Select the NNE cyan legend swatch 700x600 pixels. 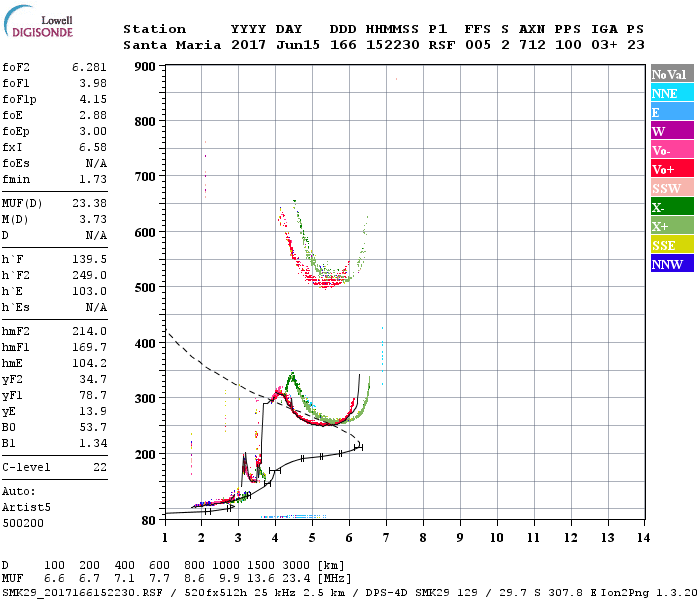point(672,93)
